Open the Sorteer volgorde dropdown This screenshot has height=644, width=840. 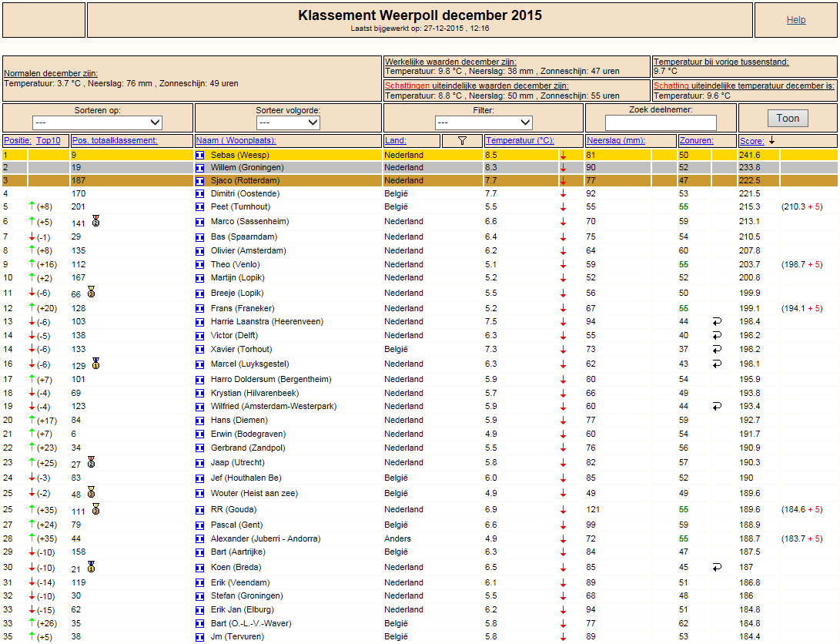(x=288, y=122)
